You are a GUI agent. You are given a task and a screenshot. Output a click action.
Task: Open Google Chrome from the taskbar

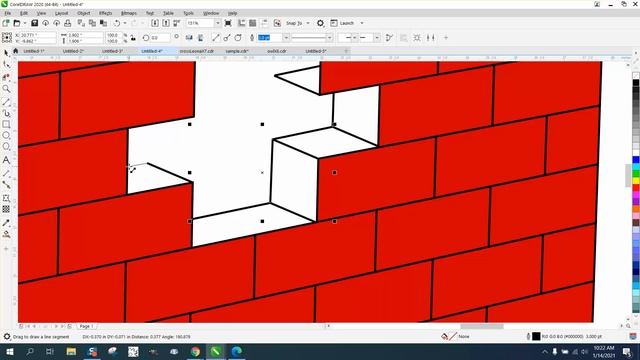pos(195,351)
